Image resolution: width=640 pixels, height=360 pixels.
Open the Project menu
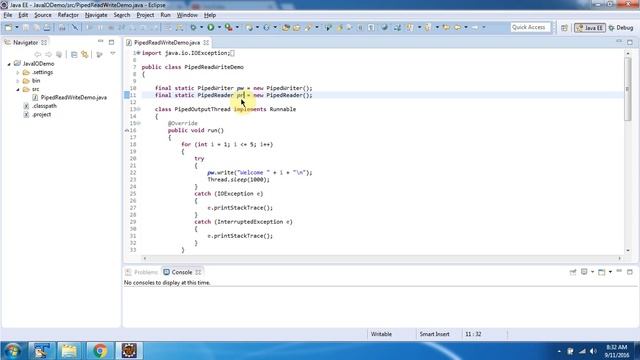pos(145,15)
